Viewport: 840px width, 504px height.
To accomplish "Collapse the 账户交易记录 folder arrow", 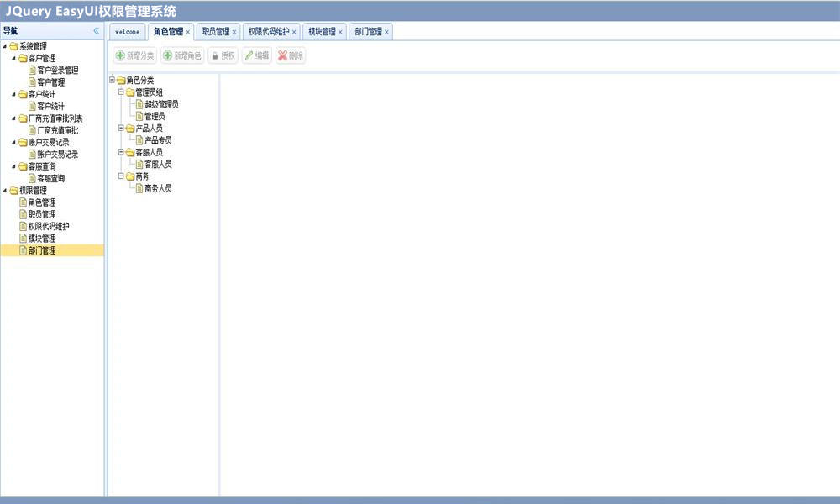I will pos(14,143).
